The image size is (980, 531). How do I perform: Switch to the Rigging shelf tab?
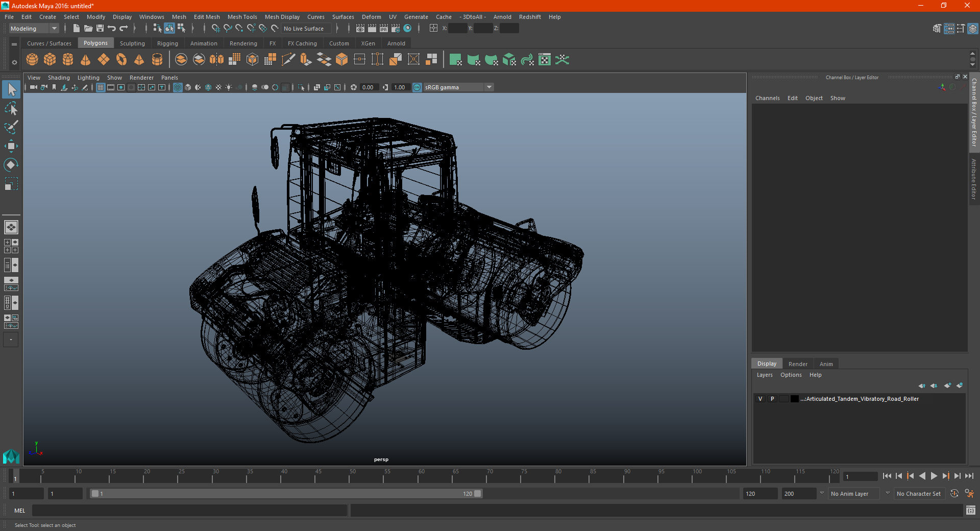[167, 43]
